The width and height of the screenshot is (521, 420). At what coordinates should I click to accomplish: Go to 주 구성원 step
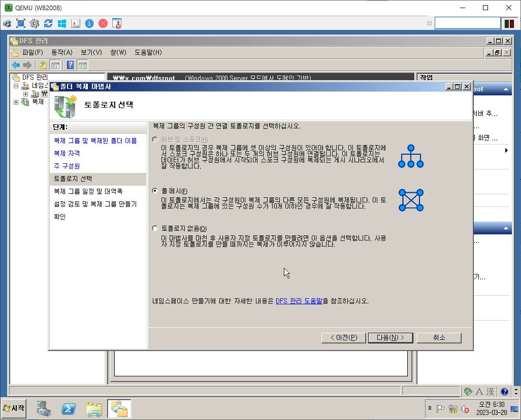tap(67, 166)
